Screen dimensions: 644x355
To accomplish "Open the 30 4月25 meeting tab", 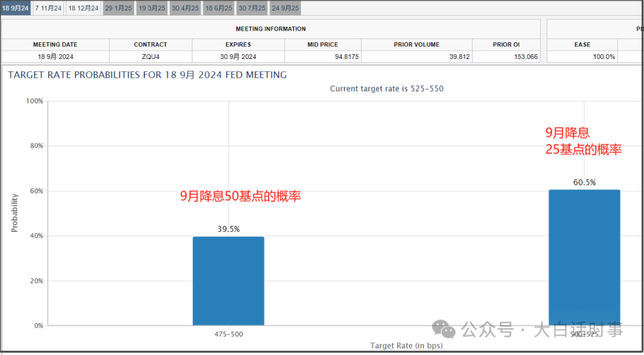I will point(185,8).
